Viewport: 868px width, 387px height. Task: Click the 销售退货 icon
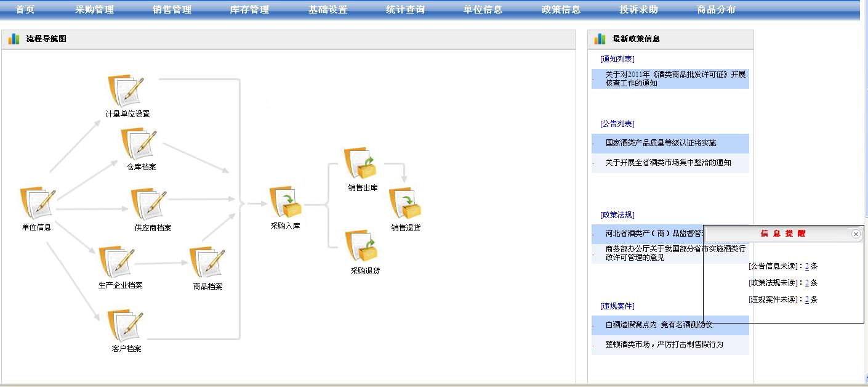406,205
